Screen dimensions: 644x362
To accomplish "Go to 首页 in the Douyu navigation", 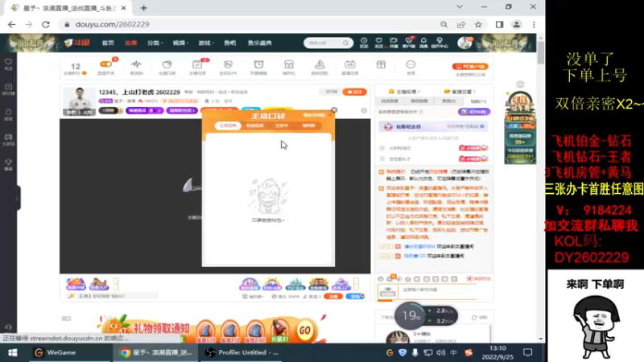I will point(108,43).
